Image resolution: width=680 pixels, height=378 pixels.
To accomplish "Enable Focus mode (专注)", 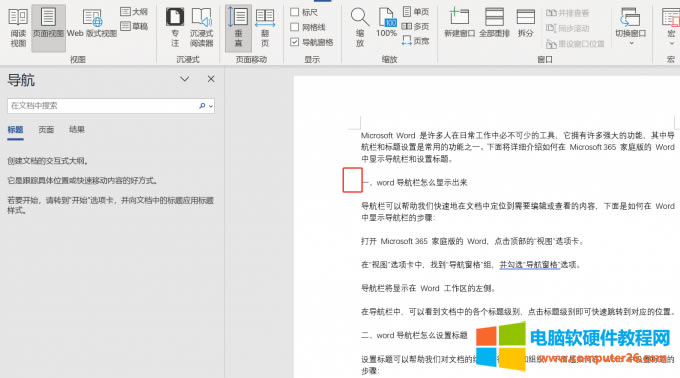I will pyautogui.click(x=175, y=28).
